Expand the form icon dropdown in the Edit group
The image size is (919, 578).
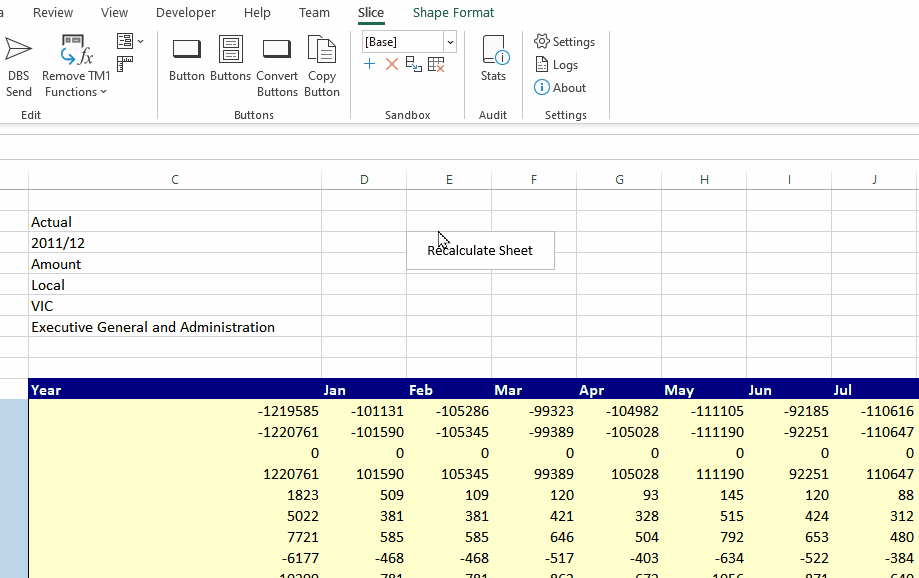(140, 42)
